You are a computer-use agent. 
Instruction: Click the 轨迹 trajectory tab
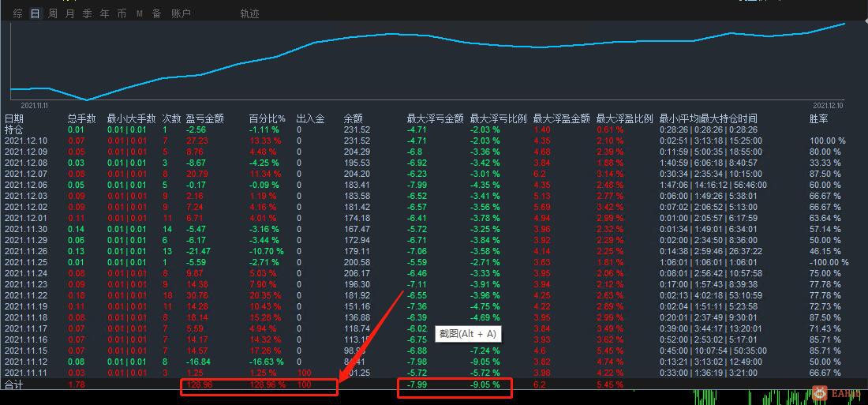[249, 14]
